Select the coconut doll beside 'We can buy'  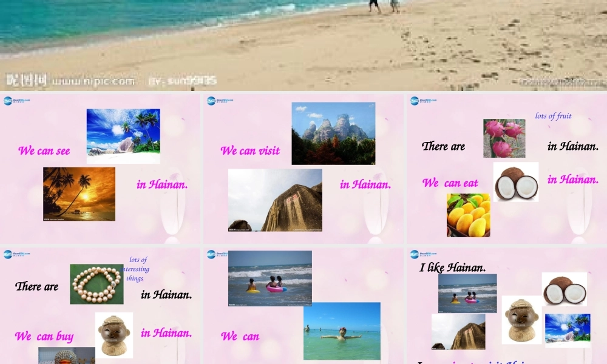(114, 335)
